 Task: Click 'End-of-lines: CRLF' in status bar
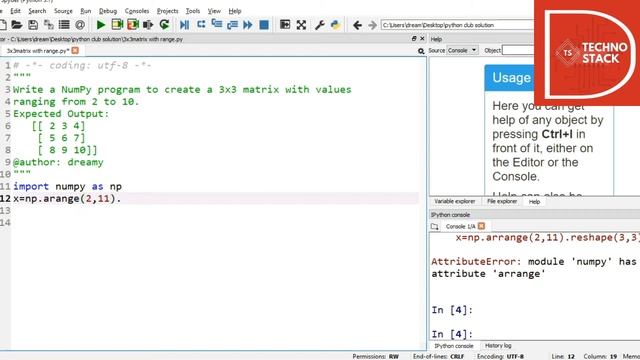438,356
